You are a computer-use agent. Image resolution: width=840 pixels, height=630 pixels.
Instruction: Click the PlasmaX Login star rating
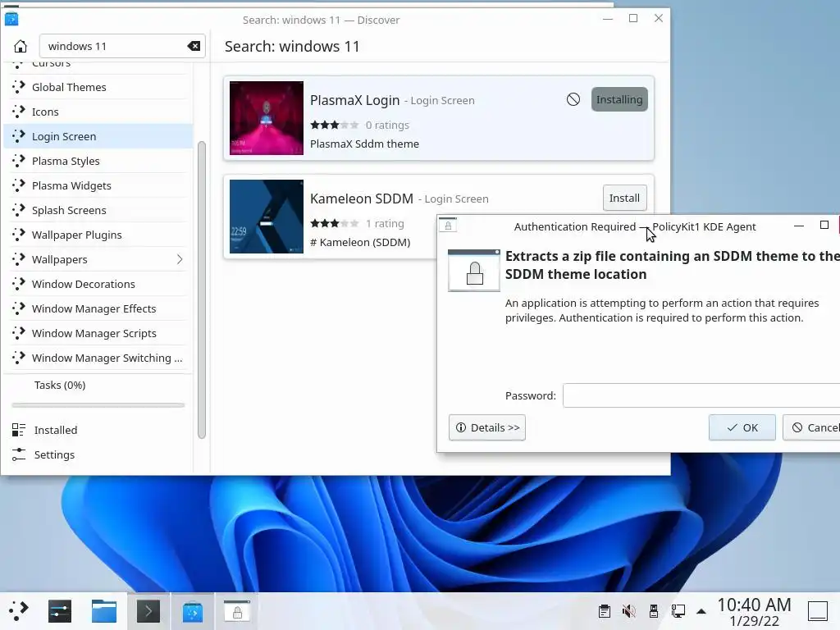tap(335, 125)
